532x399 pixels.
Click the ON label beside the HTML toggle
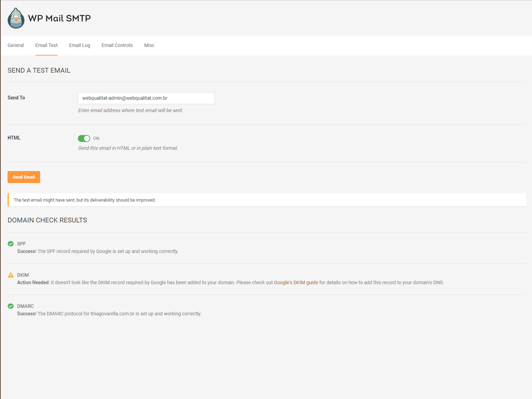tap(96, 138)
